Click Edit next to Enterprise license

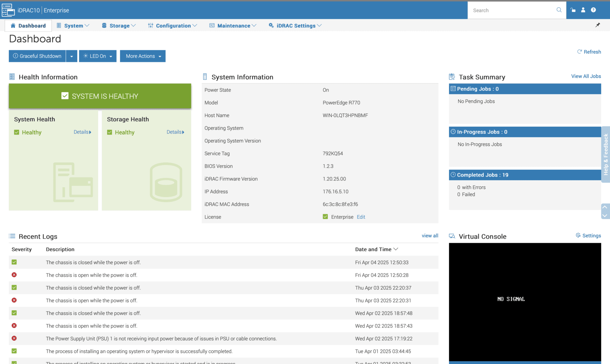(361, 217)
